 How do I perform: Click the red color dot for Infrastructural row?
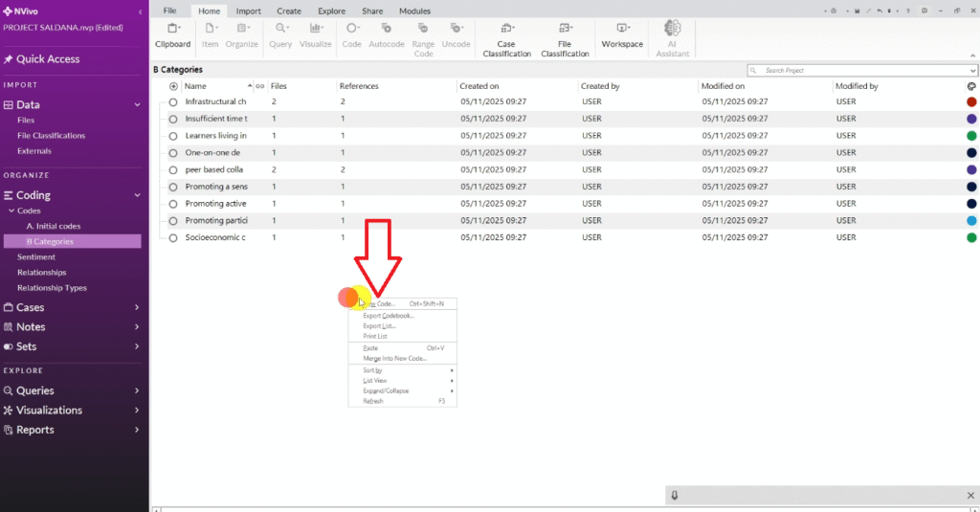tap(971, 101)
